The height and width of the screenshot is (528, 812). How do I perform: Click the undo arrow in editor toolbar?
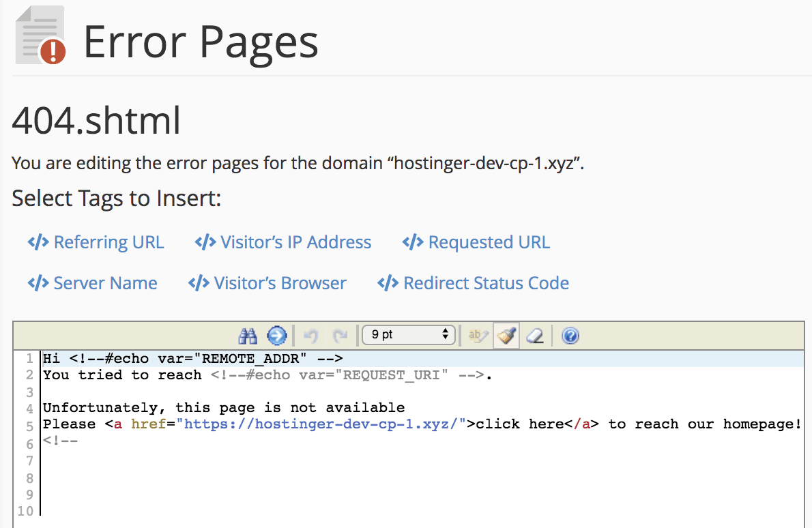click(311, 336)
